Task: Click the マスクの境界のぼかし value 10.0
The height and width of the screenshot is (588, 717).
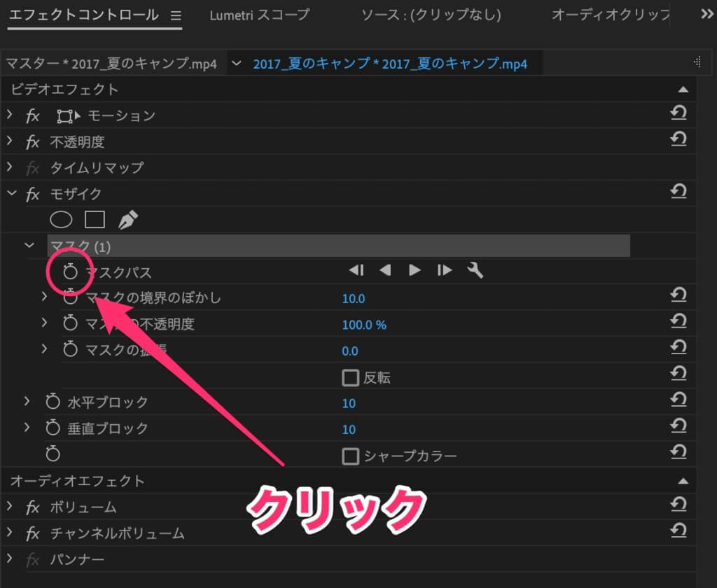Action: [354, 299]
